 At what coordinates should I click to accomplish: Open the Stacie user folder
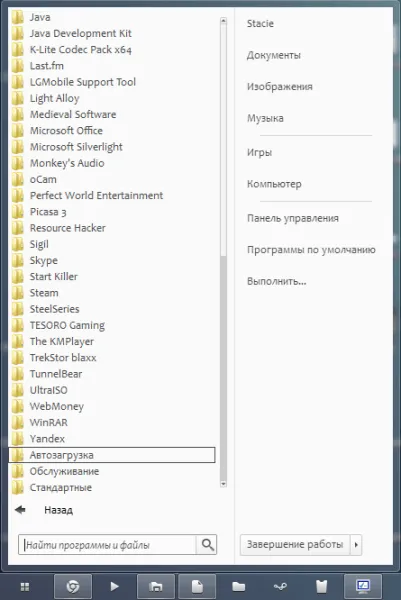[x=260, y=24]
